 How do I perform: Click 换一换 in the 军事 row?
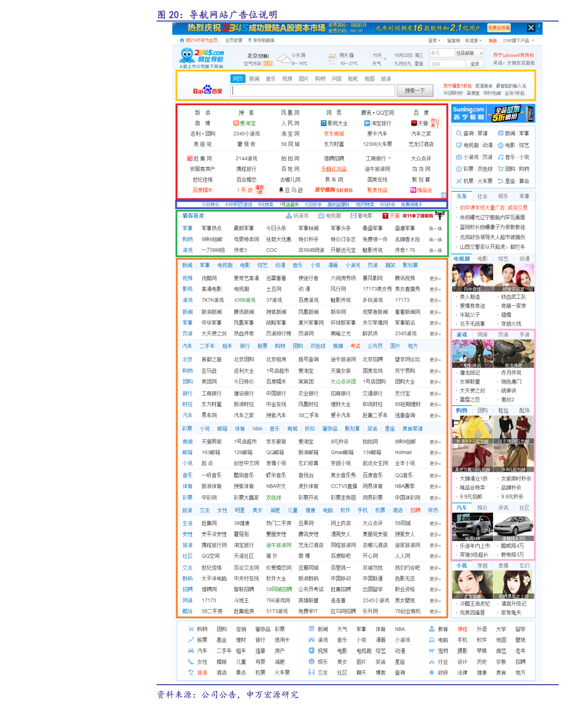(x=435, y=228)
